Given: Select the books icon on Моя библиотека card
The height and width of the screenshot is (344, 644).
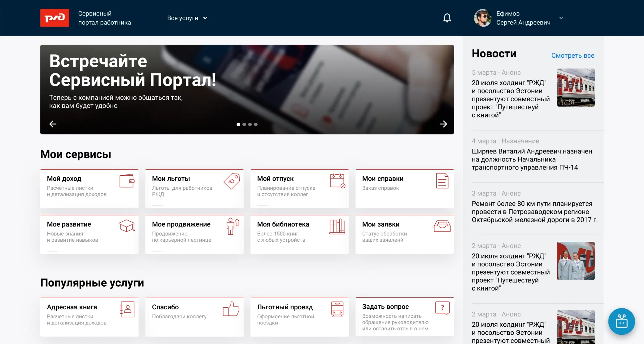Looking at the screenshot, I should 337,226.
